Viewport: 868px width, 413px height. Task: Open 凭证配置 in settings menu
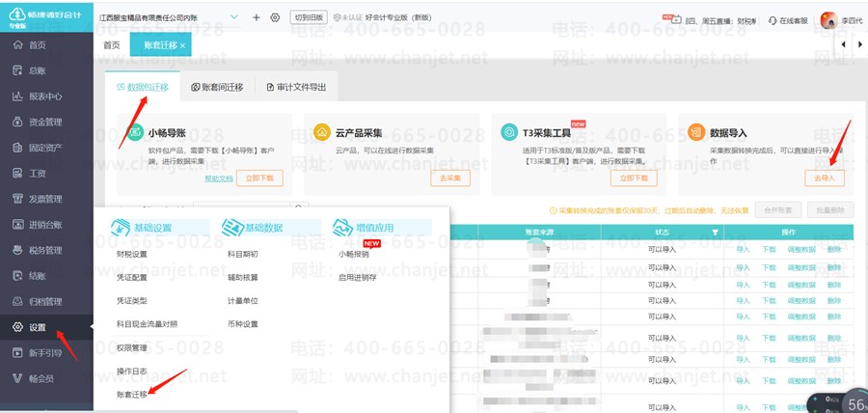132,277
